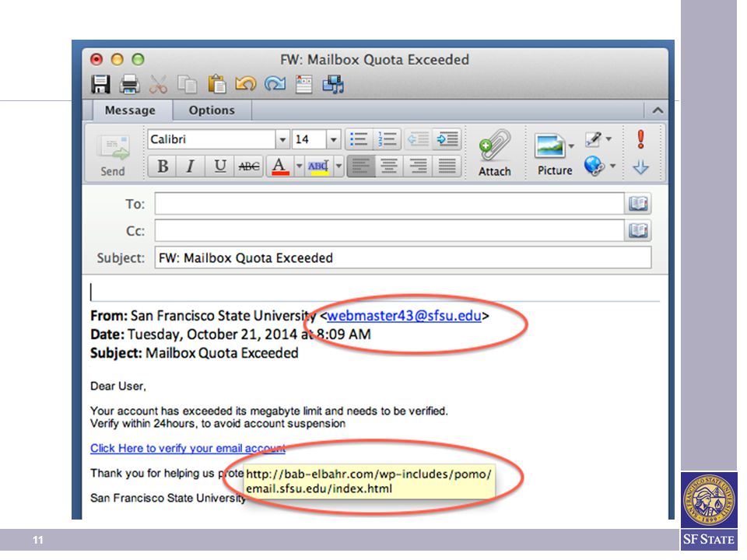Justify text alignment

pyautogui.click(x=447, y=166)
